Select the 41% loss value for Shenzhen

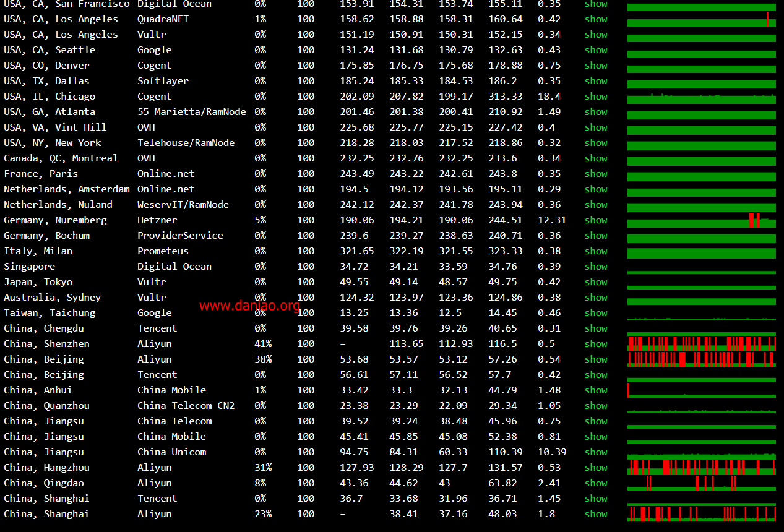[x=263, y=344]
